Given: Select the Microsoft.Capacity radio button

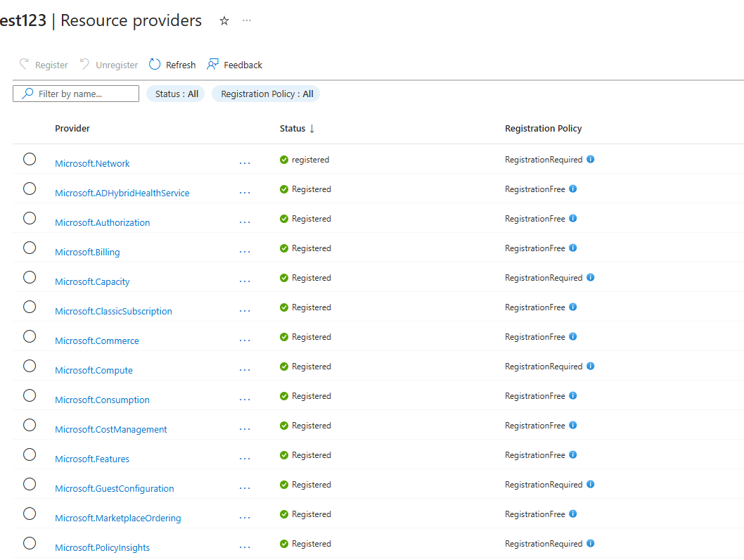Looking at the screenshot, I should pos(30,277).
